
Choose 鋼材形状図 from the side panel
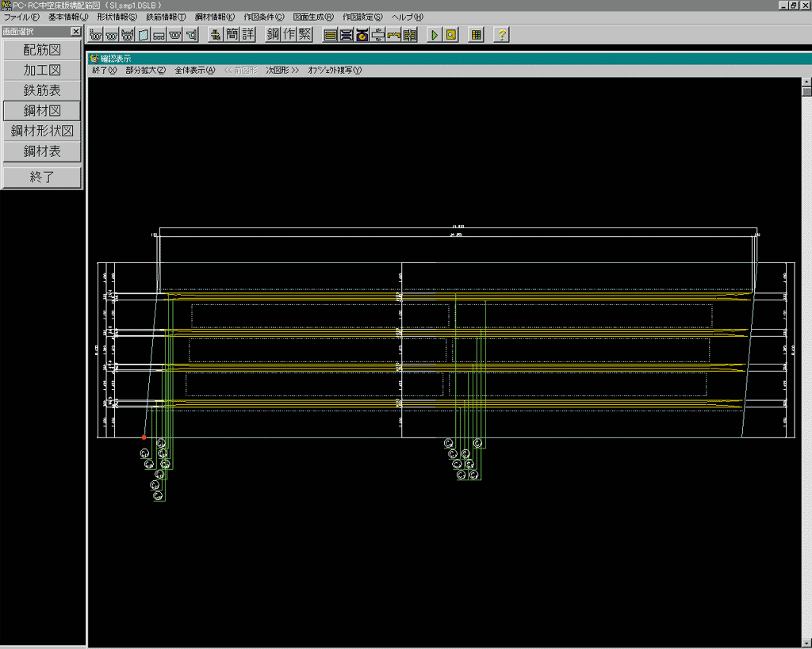pos(42,131)
